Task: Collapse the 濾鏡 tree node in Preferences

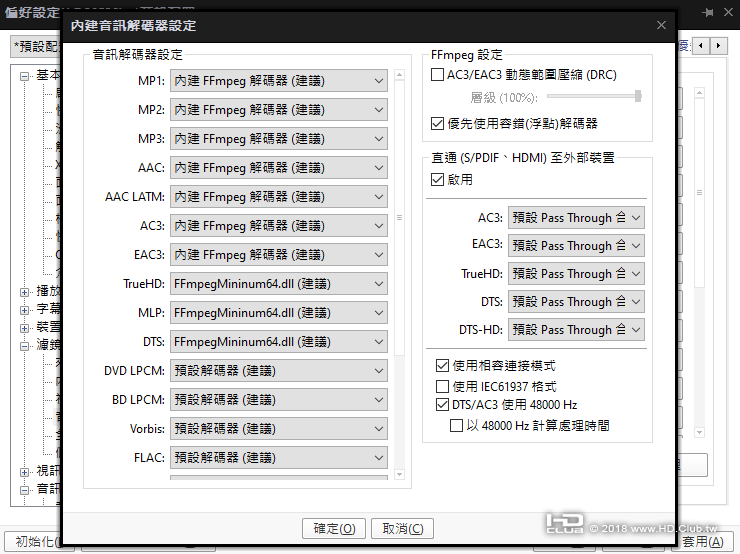Action: tap(24, 346)
